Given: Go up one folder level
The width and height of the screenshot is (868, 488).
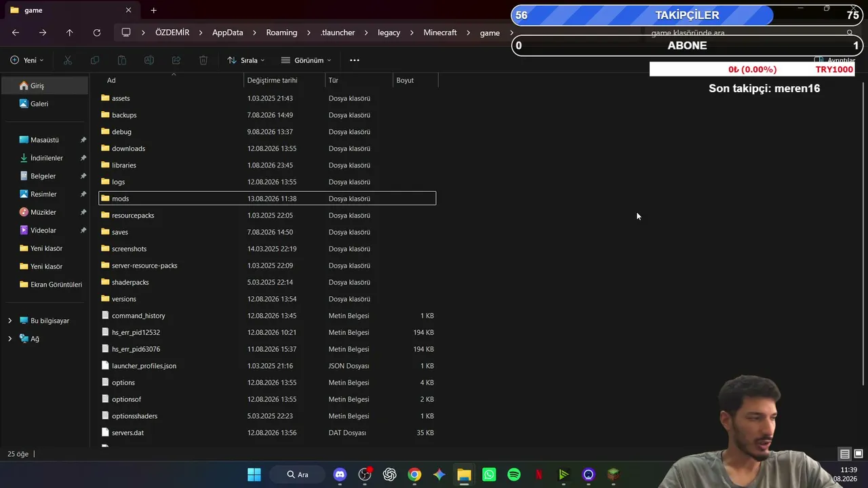Looking at the screenshot, I should pos(69,33).
